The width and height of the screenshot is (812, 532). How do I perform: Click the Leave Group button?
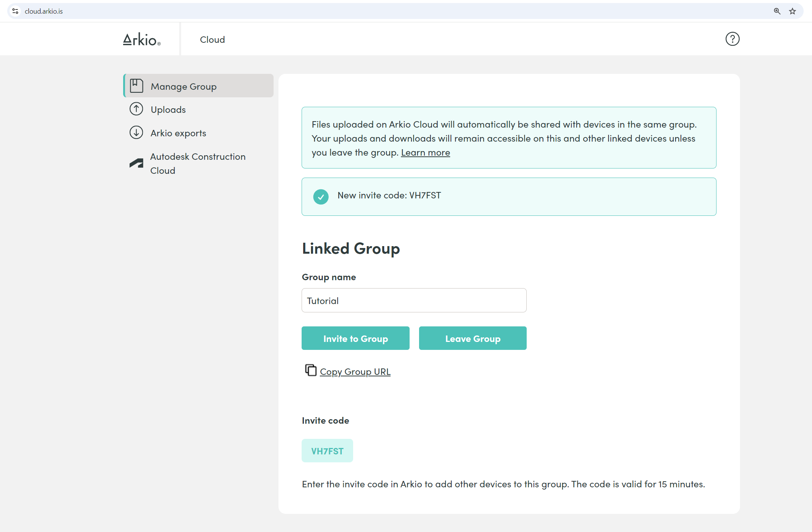[473, 338]
